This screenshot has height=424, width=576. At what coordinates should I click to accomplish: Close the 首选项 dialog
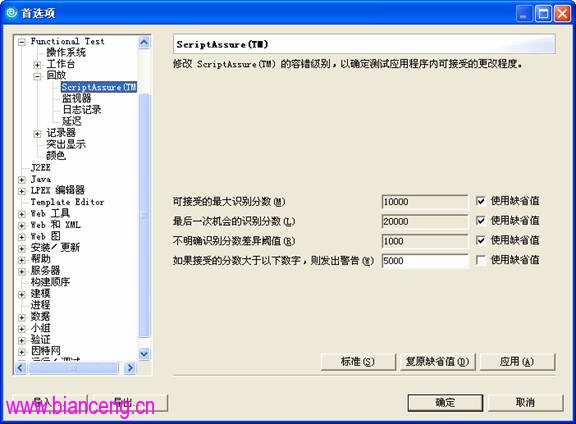pyautogui.click(x=562, y=14)
